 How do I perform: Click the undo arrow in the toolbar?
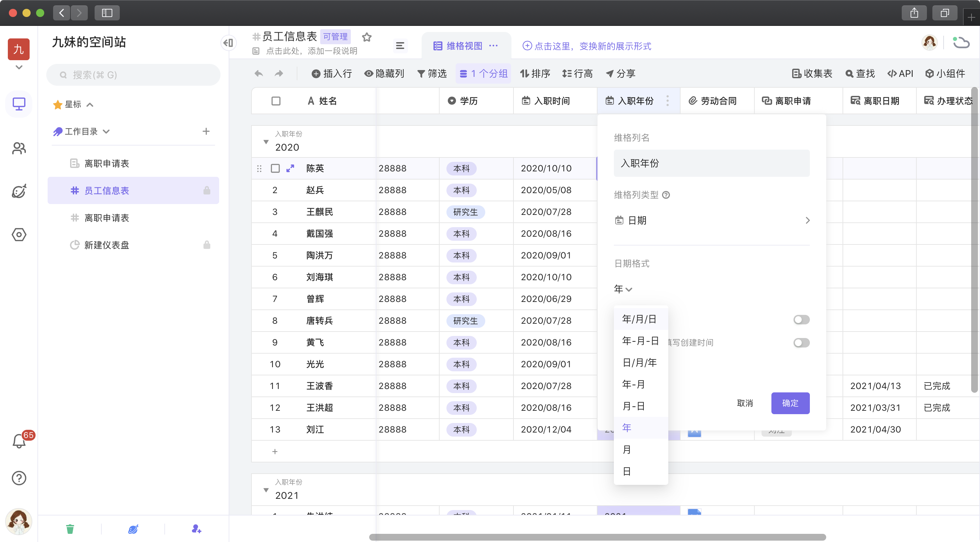click(x=259, y=73)
